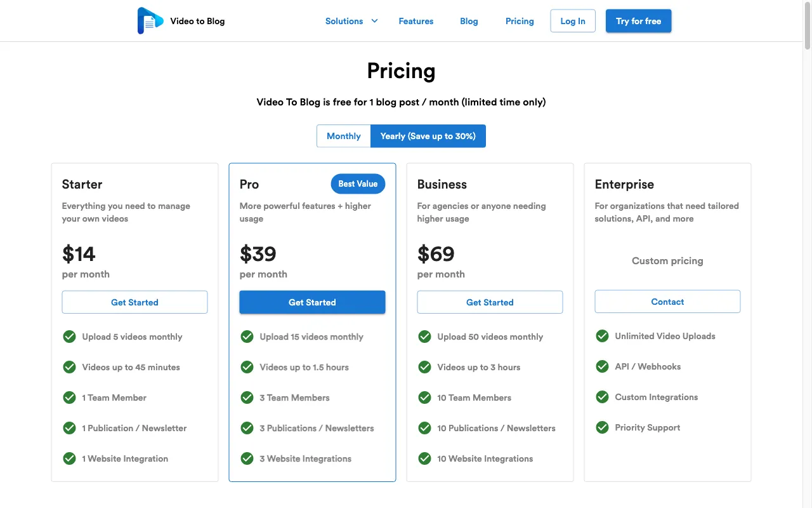The width and height of the screenshot is (812, 508).
Task: Click checkmark beside 1 Publication / Newsletter
Action: pyautogui.click(x=70, y=428)
